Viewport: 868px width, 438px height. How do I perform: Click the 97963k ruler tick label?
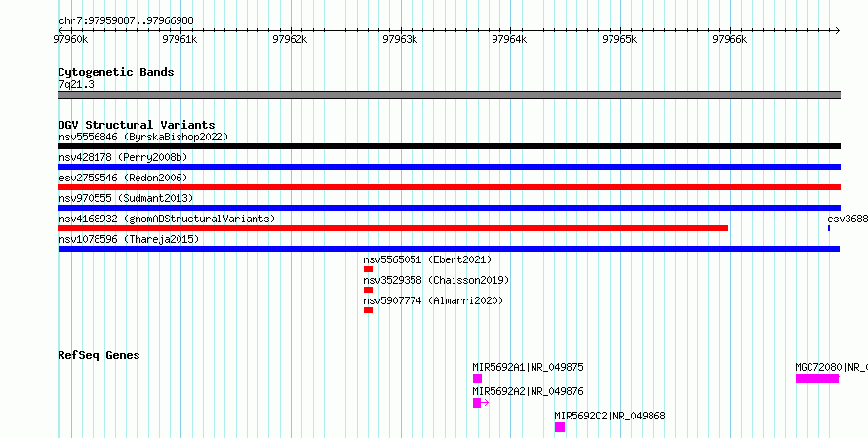tap(400, 39)
